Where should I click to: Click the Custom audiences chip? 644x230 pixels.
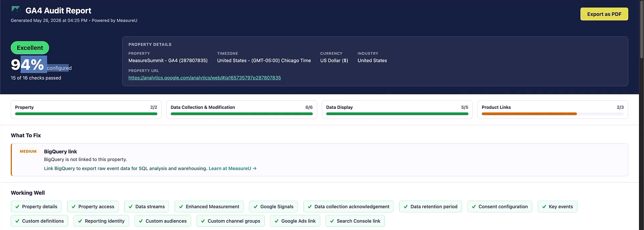[163, 221]
